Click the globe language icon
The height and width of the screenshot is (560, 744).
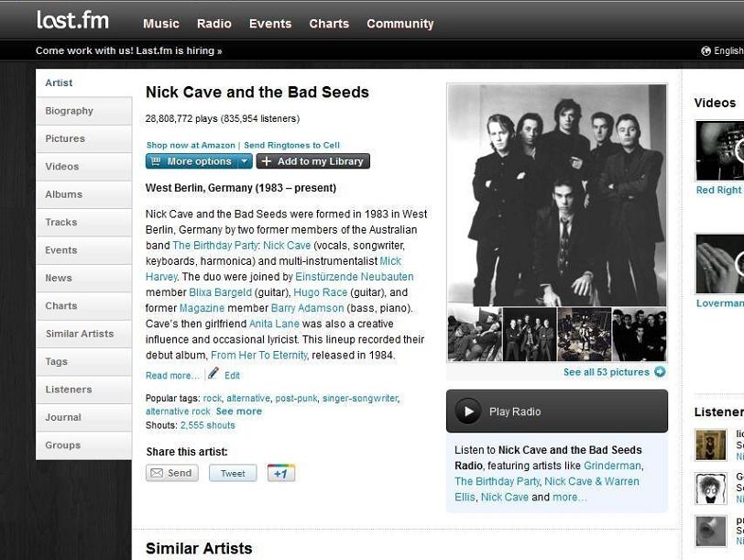click(706, 50)
